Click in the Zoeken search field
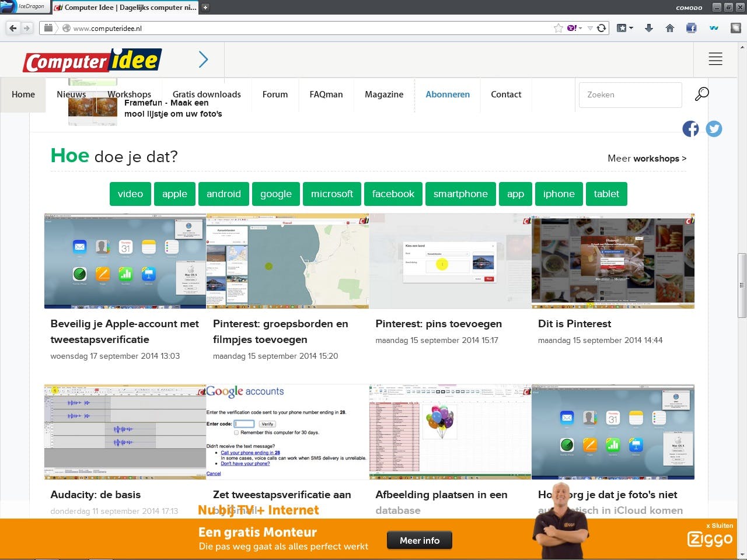The image size is (747, 560). 630,94
